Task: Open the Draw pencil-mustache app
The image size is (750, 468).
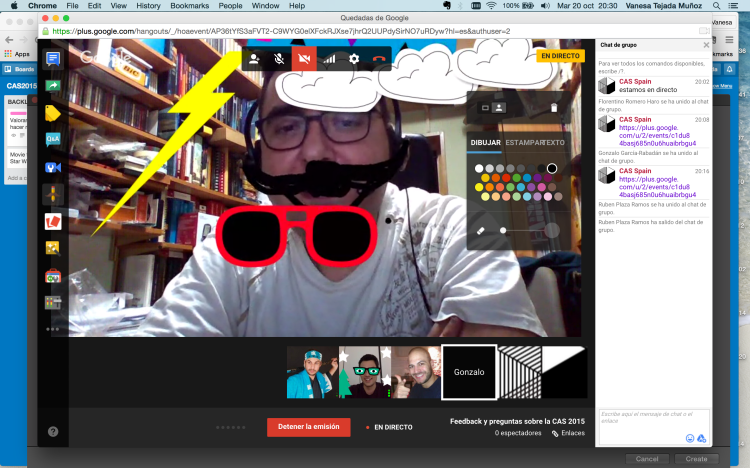Action: (x=53, y=194)
